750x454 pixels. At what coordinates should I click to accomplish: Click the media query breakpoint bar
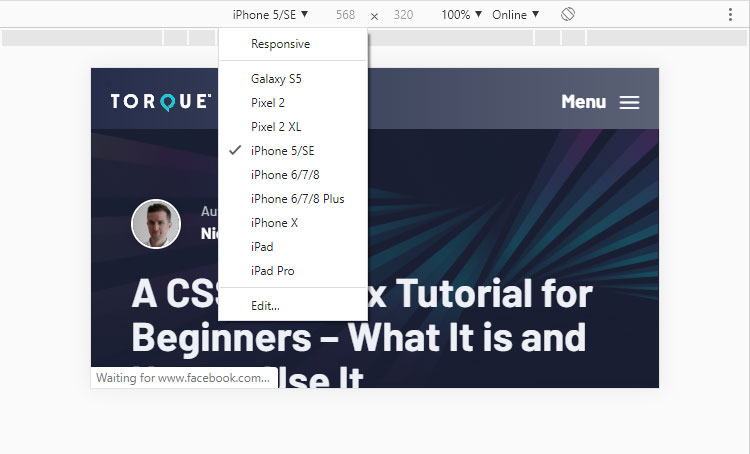[x=375, y=37]
